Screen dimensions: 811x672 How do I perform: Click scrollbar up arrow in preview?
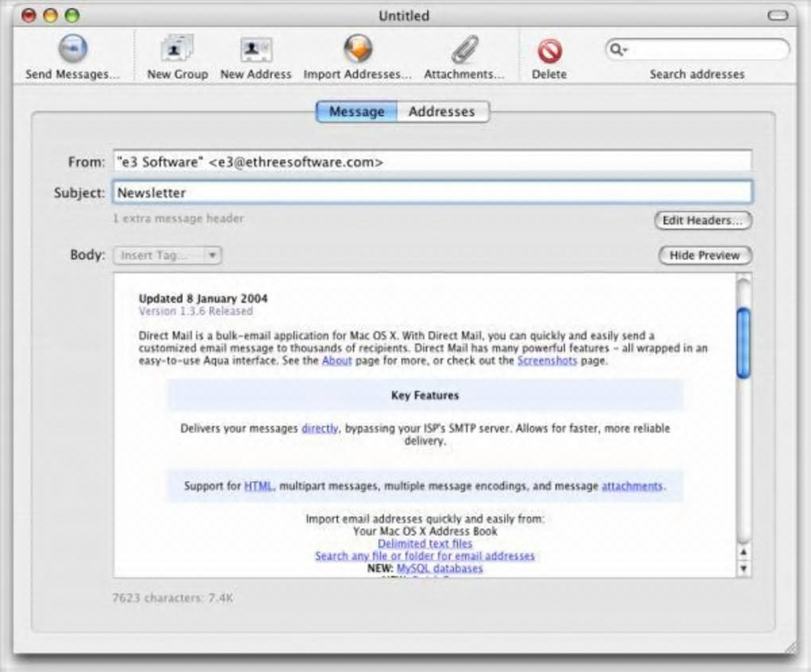coord(743,553)
